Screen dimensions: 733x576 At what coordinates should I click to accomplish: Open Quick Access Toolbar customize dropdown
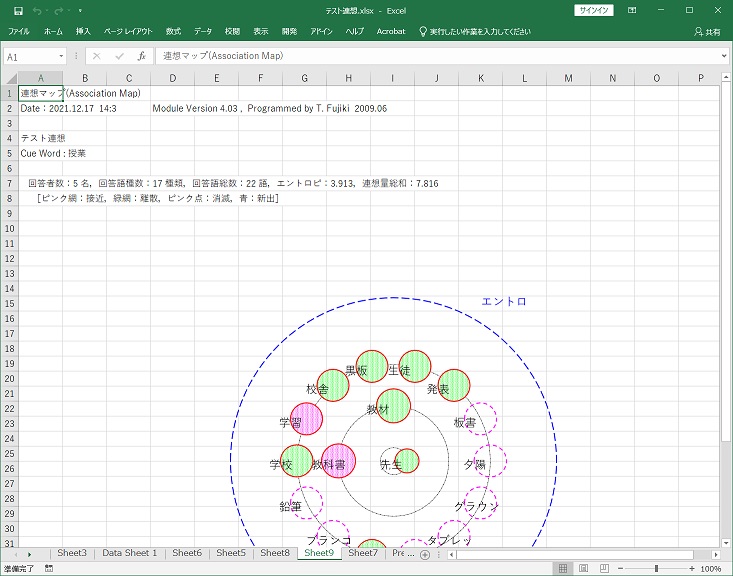click(x=82, y=10)
